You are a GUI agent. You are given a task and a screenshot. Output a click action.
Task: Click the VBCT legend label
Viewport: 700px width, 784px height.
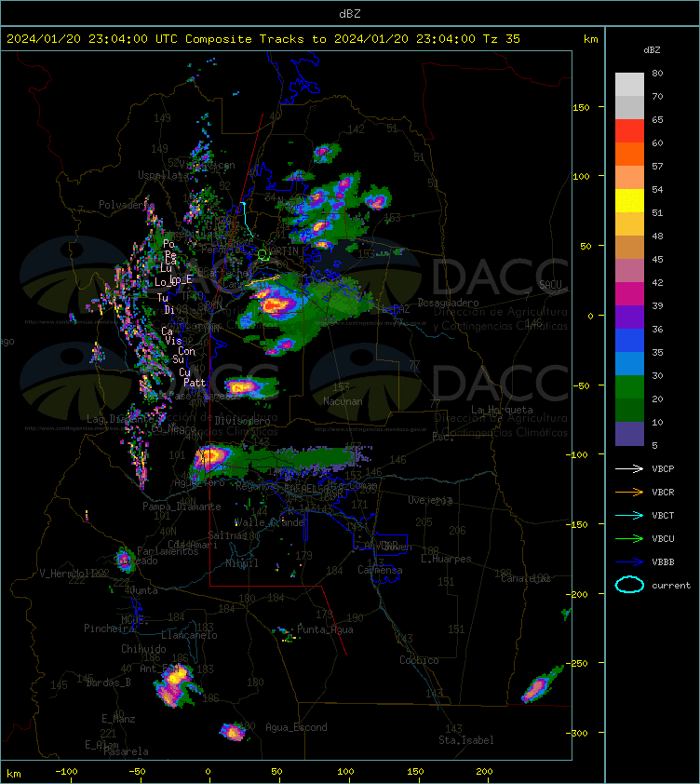(x=663, y=516)
